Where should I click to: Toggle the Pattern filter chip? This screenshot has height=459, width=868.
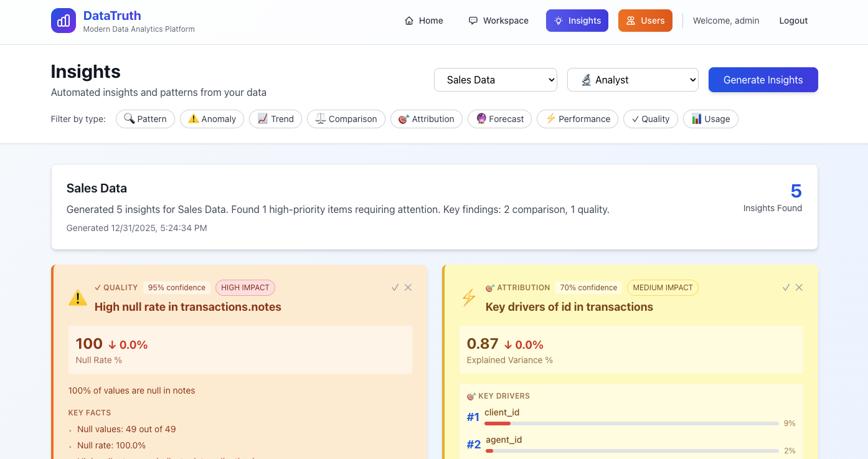point(145,119)
